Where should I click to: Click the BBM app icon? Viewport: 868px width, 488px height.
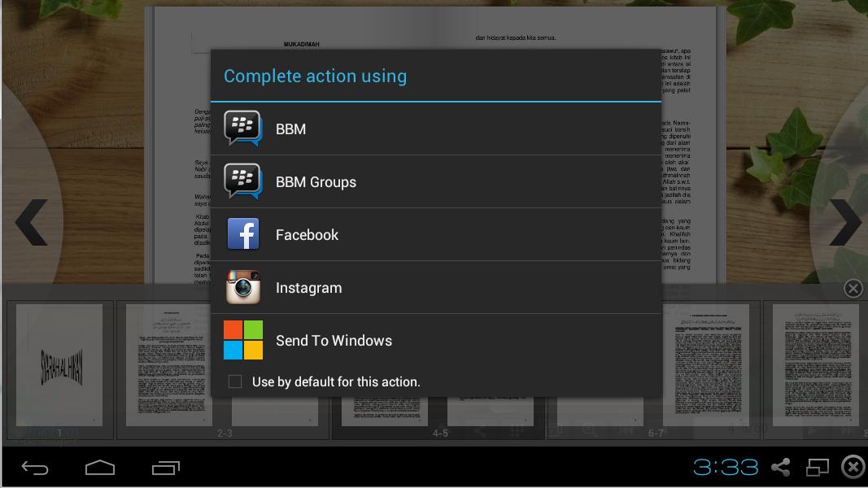pyautogui.click(x=243, y=129)
